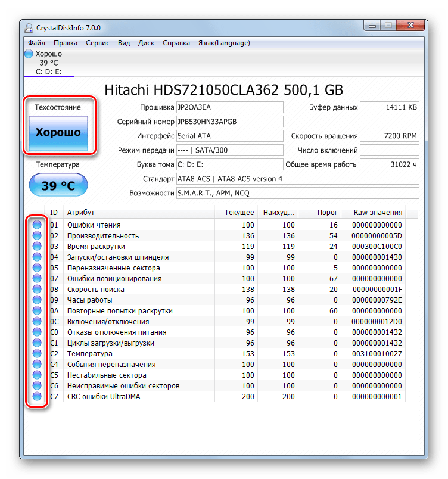Open the Диск menu
Screen dimensions: 448x479
146,43
